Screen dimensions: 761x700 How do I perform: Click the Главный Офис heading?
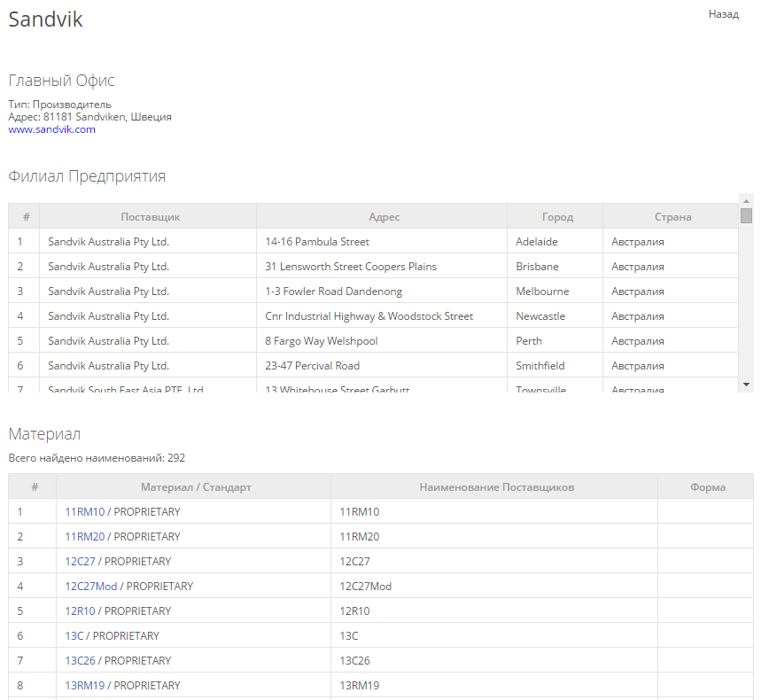[61, 80]
